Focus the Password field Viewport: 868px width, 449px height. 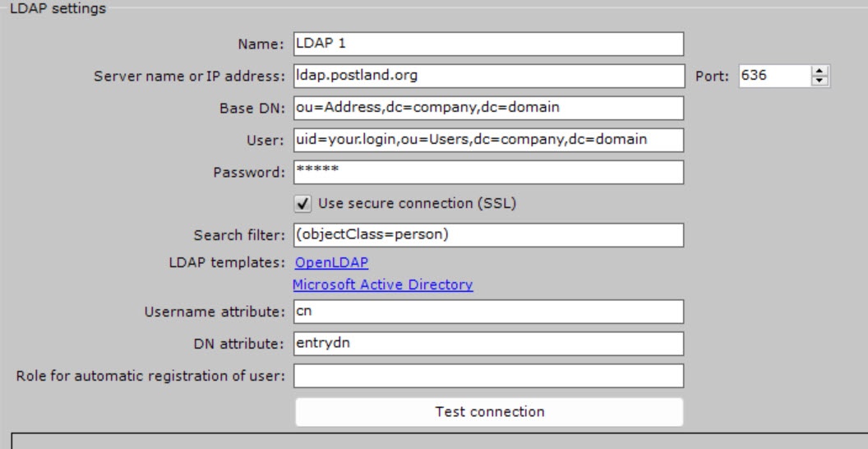pyautogui.click(x=488, y=172)
